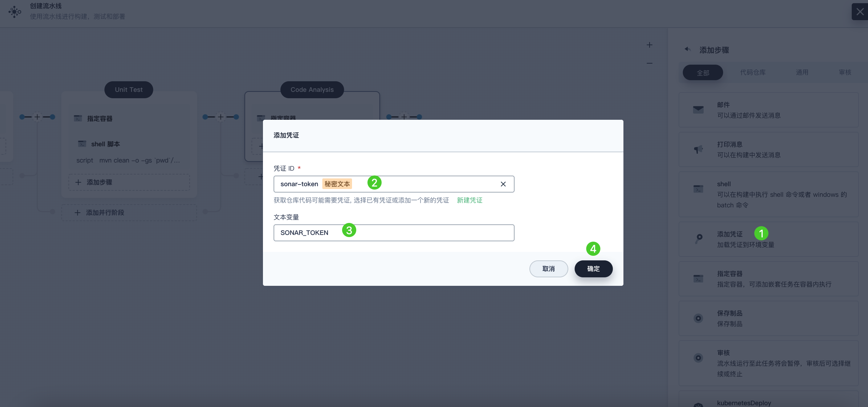Click 取消 button to dismiss dialog
The width and height of the screenshot is (868, 407).
pyautogui.click(x=549, y=269)
